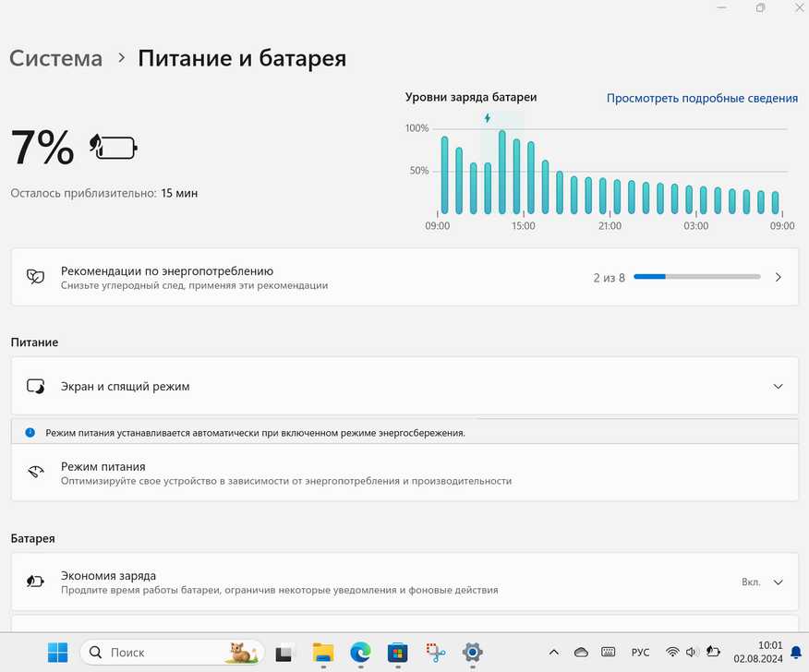
Task: Open Microsoft Store from the taskbar
Action: (397, 653)
